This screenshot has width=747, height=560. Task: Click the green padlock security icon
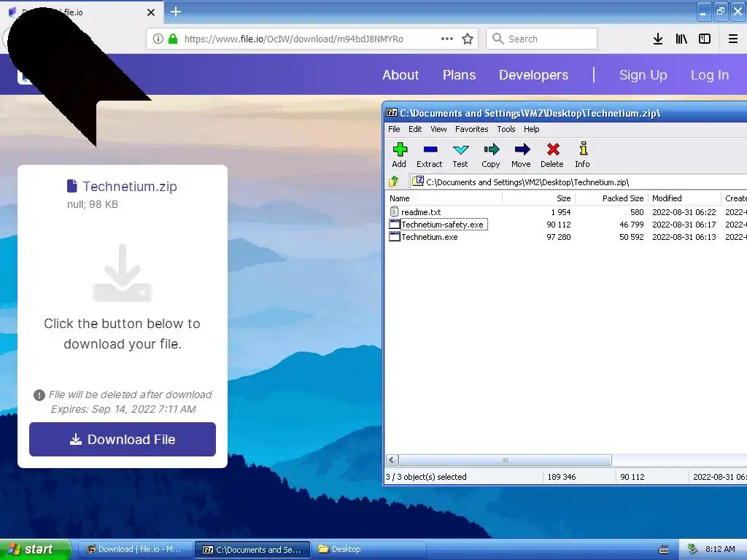click(x=173, y=39)
